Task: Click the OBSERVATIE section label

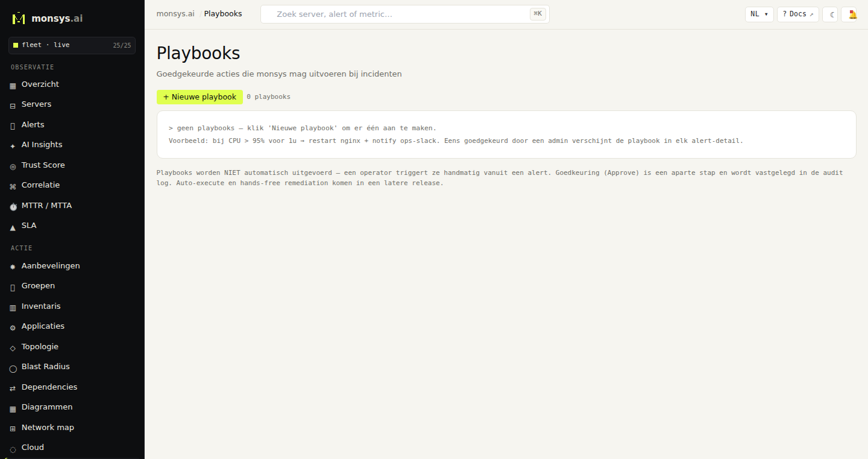Action: [33, 67]
